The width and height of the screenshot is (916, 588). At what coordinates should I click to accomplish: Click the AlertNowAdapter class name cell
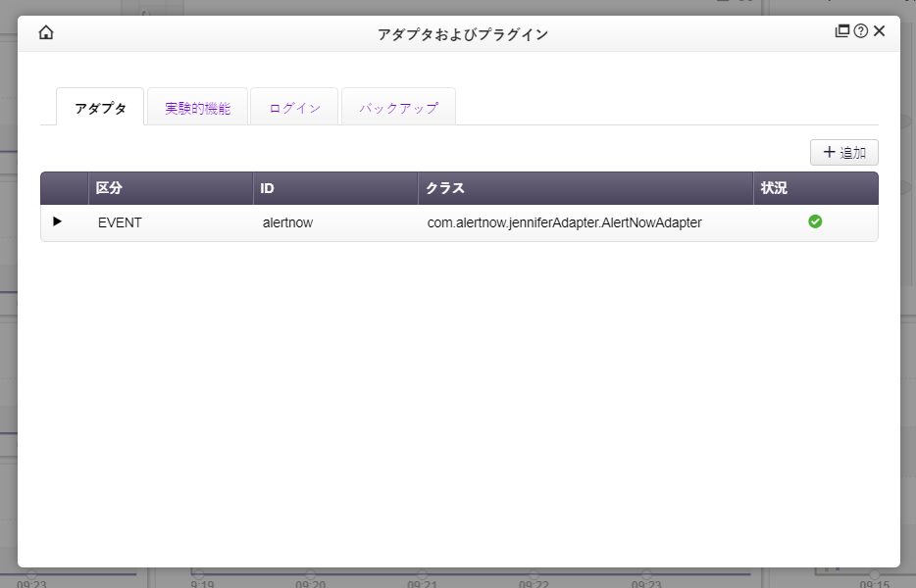564,222
